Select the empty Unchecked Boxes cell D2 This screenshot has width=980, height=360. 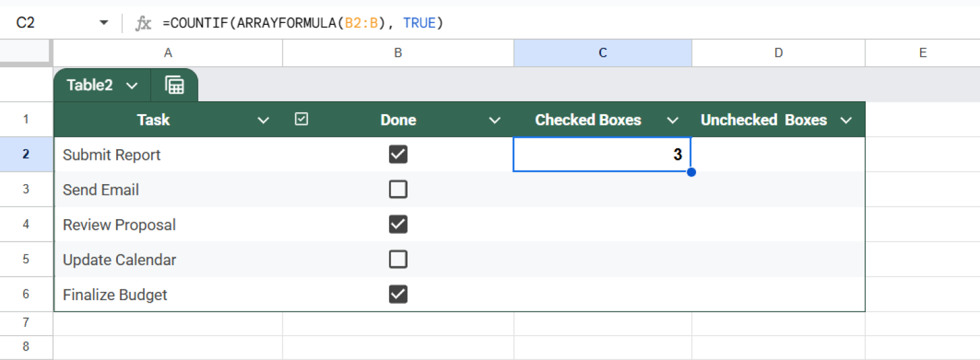[x=778, y=155]
